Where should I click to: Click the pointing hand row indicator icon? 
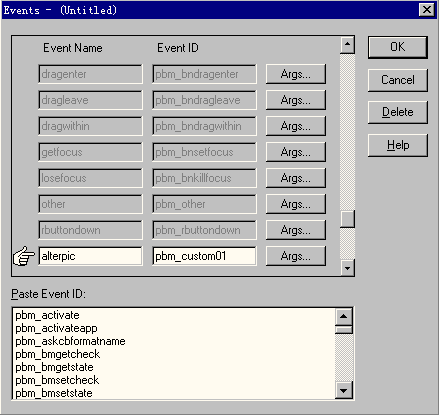tap(23, 256)
